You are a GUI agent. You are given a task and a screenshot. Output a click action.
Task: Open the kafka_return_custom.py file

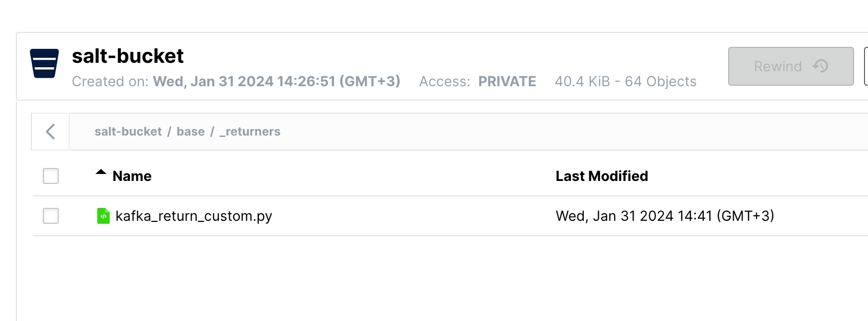194,216
